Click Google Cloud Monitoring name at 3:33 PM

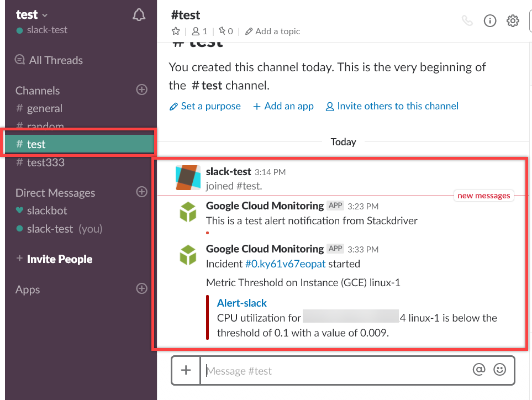click(265, 249)
